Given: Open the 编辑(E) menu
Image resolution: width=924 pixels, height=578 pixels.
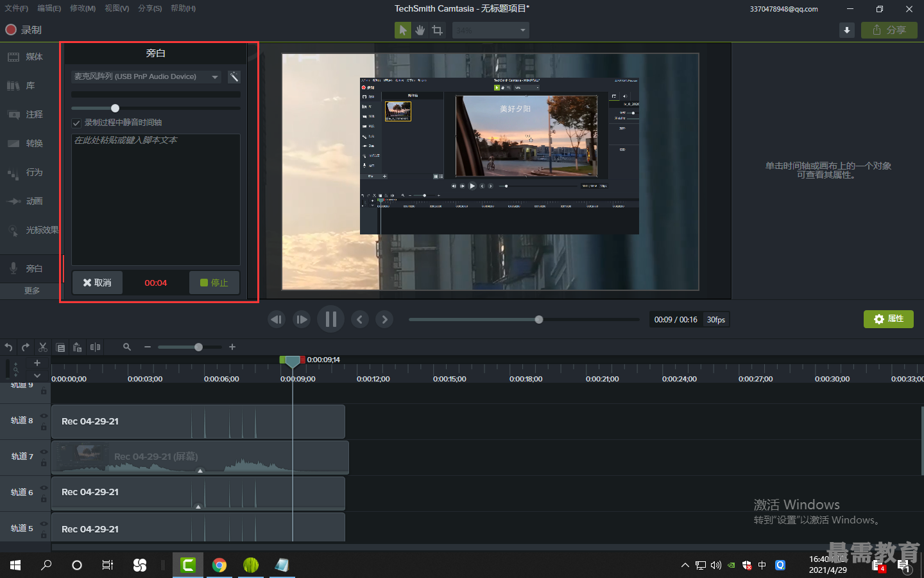Looking at the screenshot, I should tap(49, 8).
